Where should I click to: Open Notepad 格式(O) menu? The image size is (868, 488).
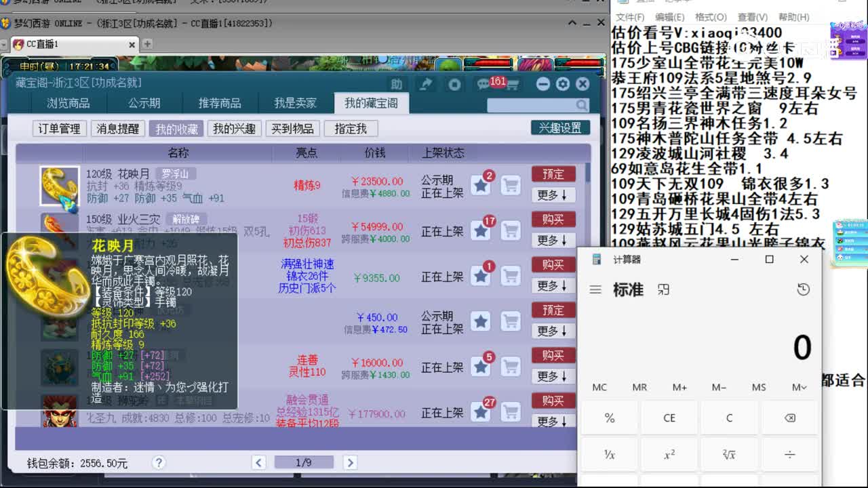click(x=711, y=17)
